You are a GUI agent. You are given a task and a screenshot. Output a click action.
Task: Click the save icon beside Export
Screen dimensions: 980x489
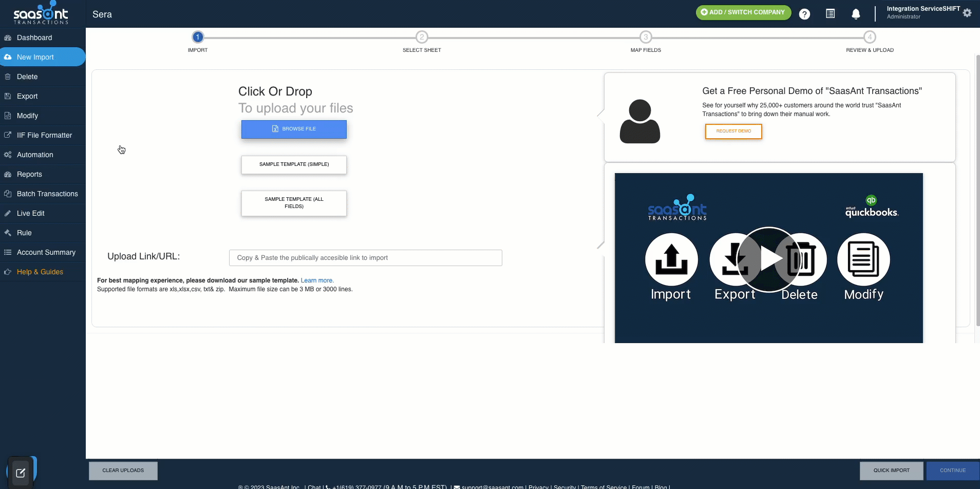(x=8, y=96)
